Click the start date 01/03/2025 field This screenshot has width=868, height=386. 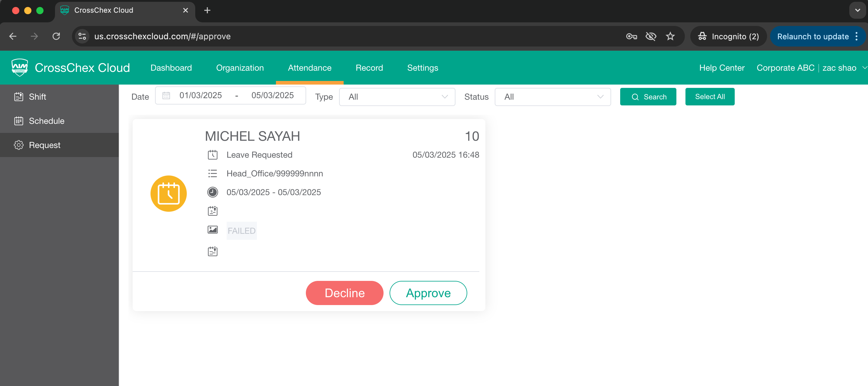200,96
